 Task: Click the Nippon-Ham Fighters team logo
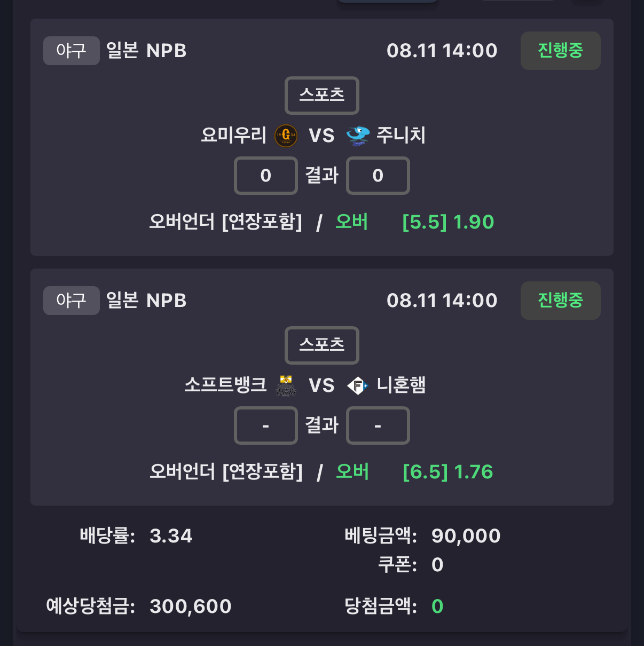click(358, 385)
